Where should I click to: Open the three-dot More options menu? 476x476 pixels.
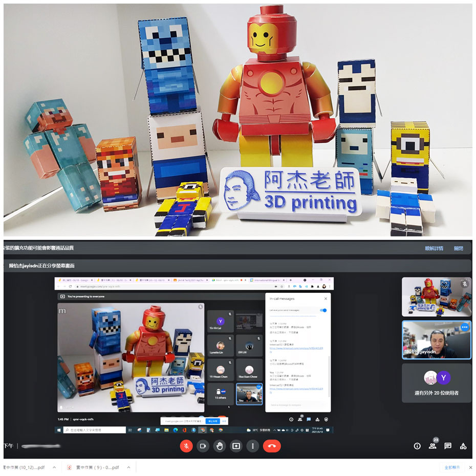252,446
